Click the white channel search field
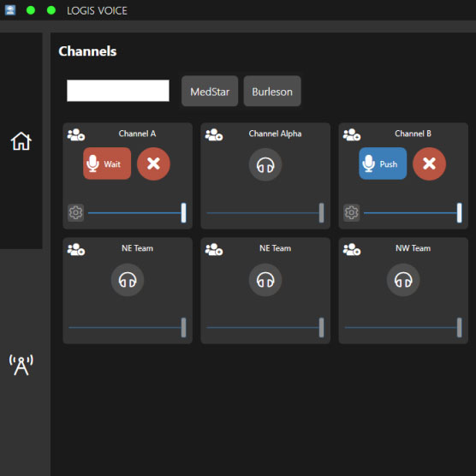 (118, 91)
